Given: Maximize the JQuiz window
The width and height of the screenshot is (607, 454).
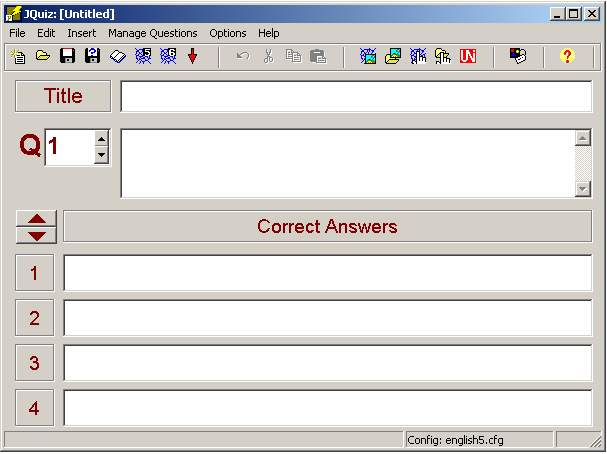Looking at the screenshot, I should click(x=574, y=14).
